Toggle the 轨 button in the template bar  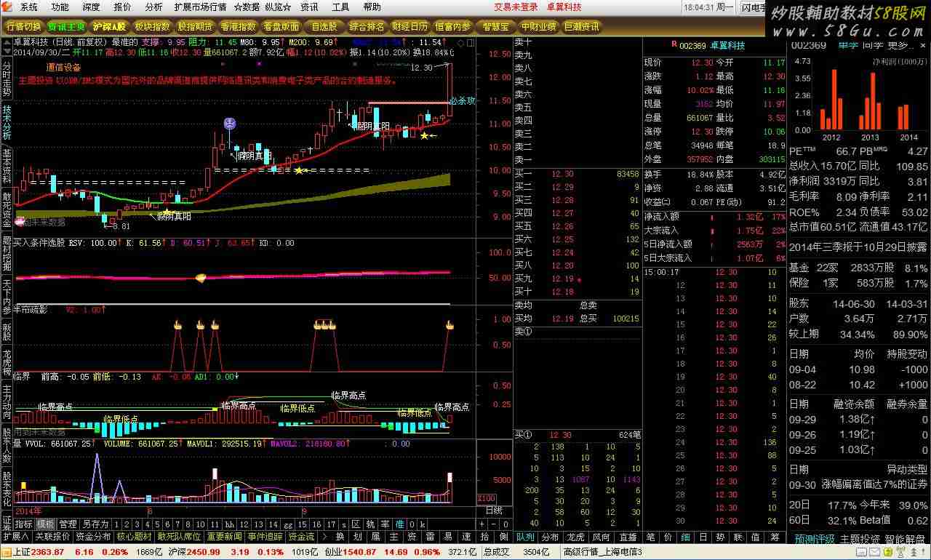[x=370, y=524]
